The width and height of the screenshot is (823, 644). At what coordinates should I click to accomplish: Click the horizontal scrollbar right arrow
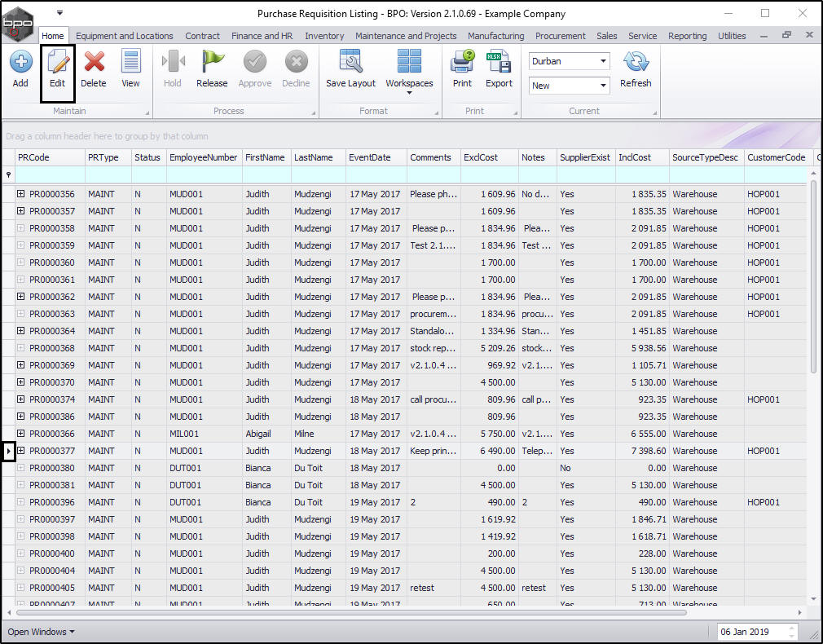click(799, 612)
